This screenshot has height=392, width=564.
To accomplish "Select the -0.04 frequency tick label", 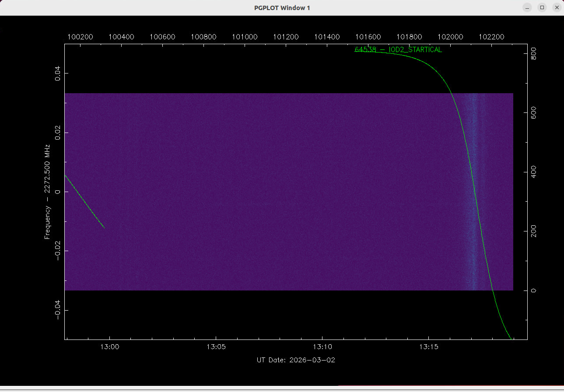I will (x=58, y=310).
